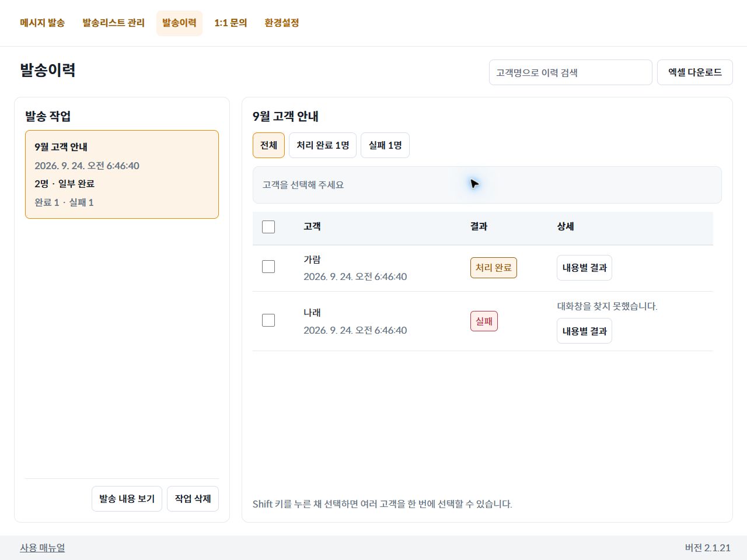Click the 상세 column header
Screen dimensions: 747x560
566,226
